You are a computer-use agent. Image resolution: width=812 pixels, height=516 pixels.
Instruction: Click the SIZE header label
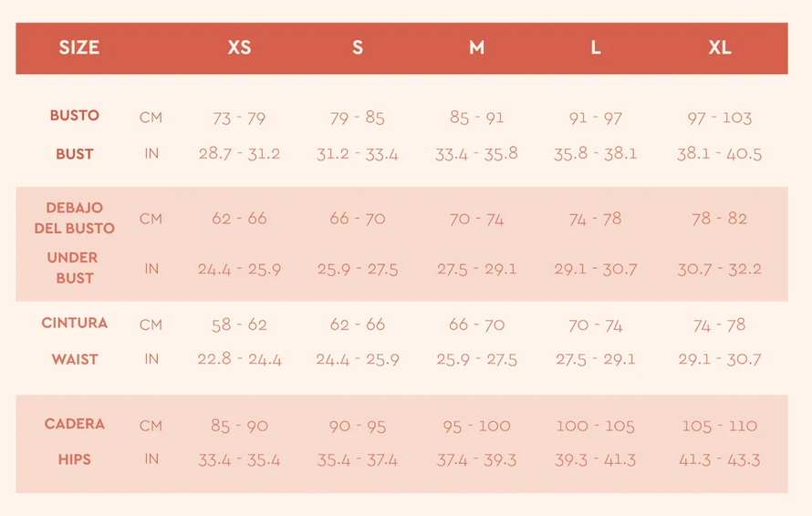(79, 48)
